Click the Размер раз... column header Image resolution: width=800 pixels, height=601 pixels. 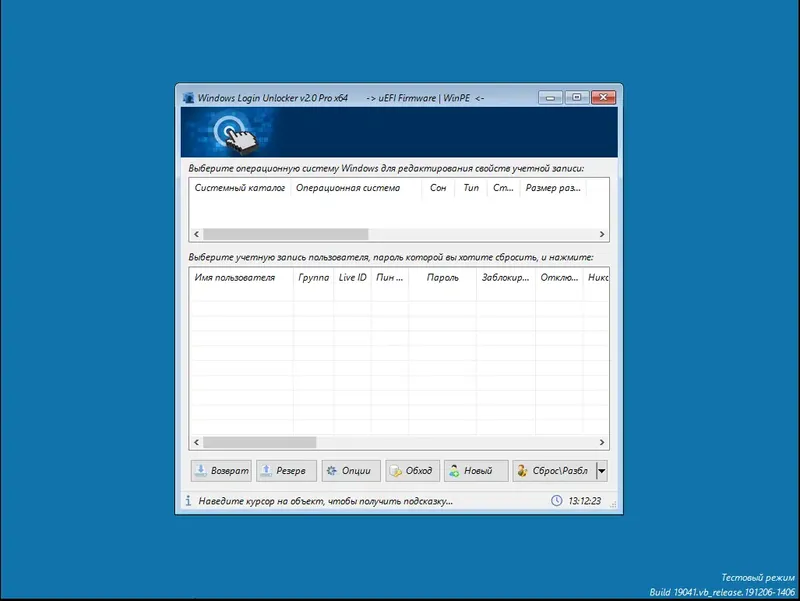tap(553, 188)
